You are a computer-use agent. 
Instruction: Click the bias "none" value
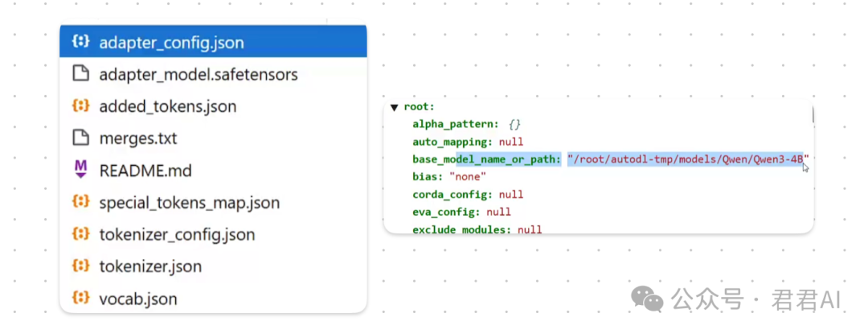(x=468, y=177)
